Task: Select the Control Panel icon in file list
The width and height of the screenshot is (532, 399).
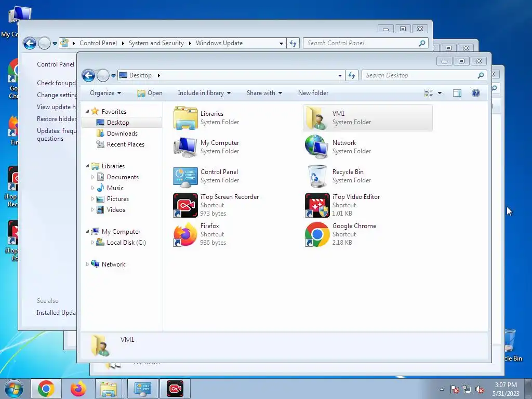Action: point(185,177)
